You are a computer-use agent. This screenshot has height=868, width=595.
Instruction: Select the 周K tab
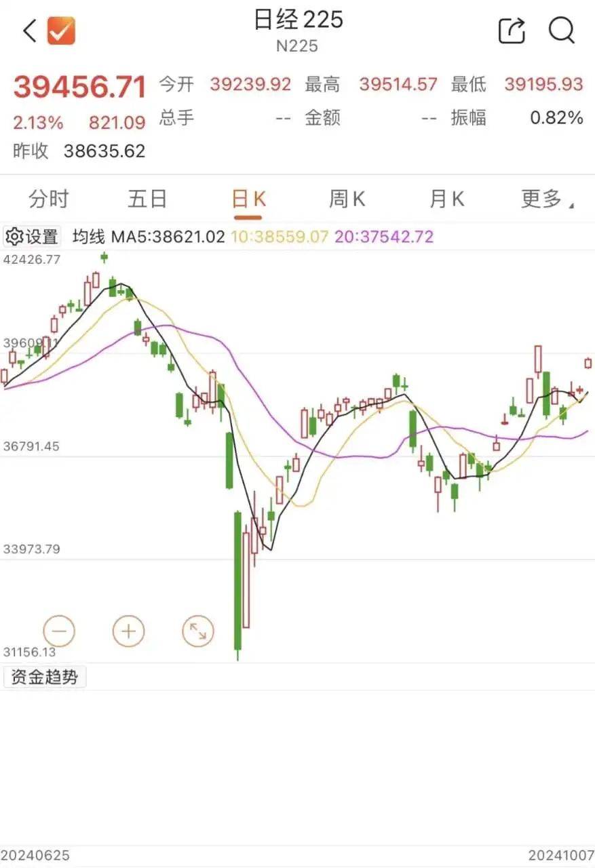(x=347, y=199)
